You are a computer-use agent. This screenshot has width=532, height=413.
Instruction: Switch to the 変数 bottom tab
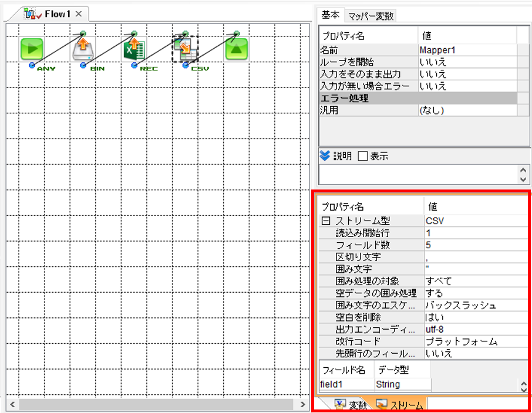[350, 404]
